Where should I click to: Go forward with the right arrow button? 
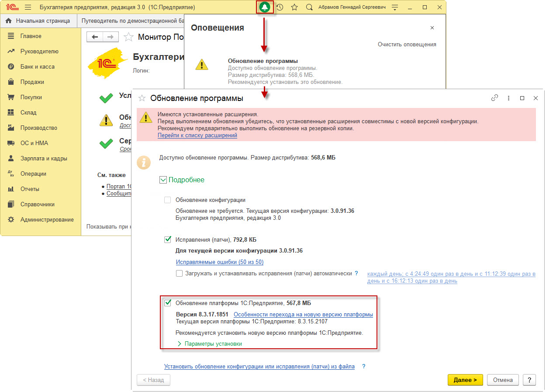click(x=111, y=37)
